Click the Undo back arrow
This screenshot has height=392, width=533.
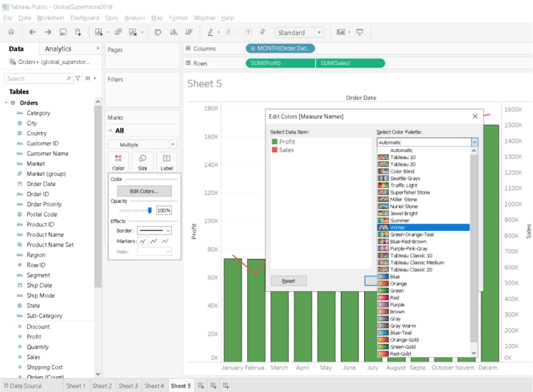point(32,32)
